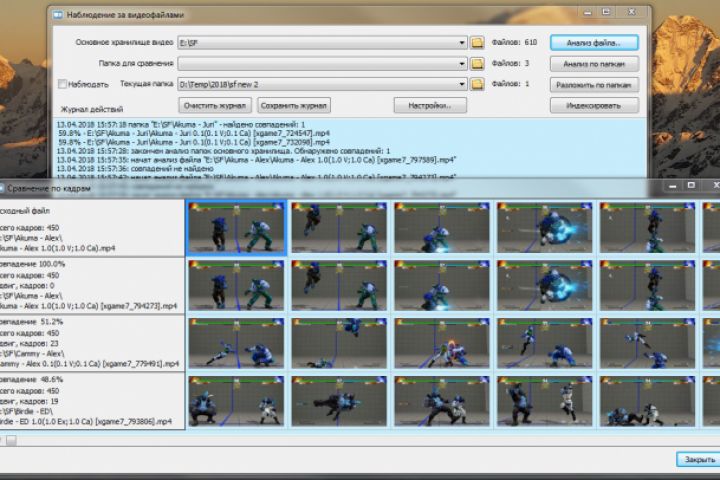This screenshot has width=720, height=480.
Task: Select fourth thumbnail in the 51.2% match row
Action: coord(545,343)
